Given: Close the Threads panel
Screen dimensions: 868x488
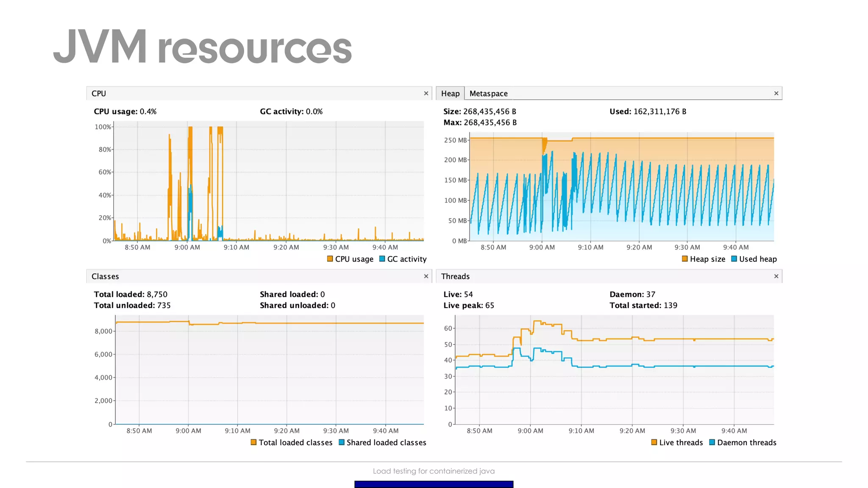Looking at the screenshot, I should tap(776, 276).
